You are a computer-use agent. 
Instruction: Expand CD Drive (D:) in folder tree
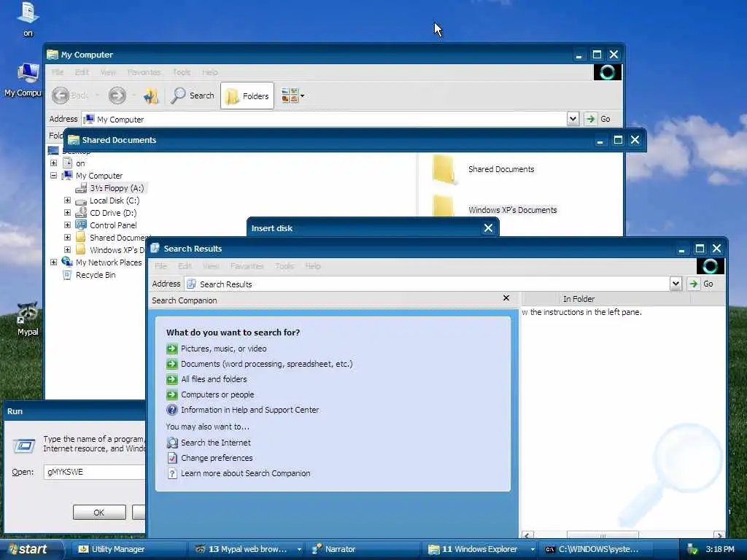pos(67,213)
